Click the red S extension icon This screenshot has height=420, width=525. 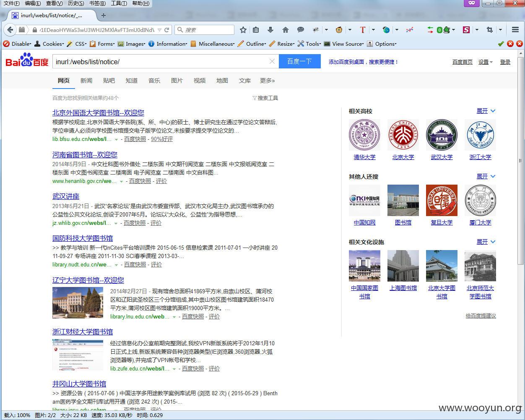tap(466, 30)
